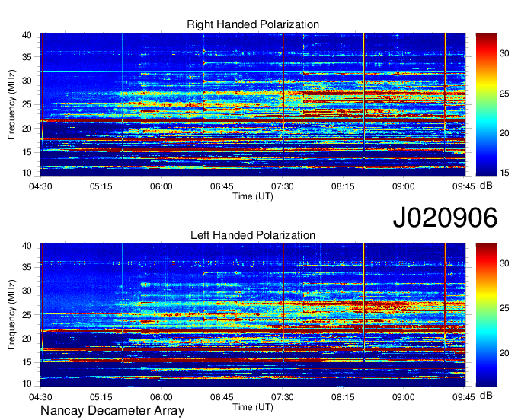Click the 06:45 time tick of bottom plot
This screenshot has width=518, height=420.
click(x=222, y=397)
